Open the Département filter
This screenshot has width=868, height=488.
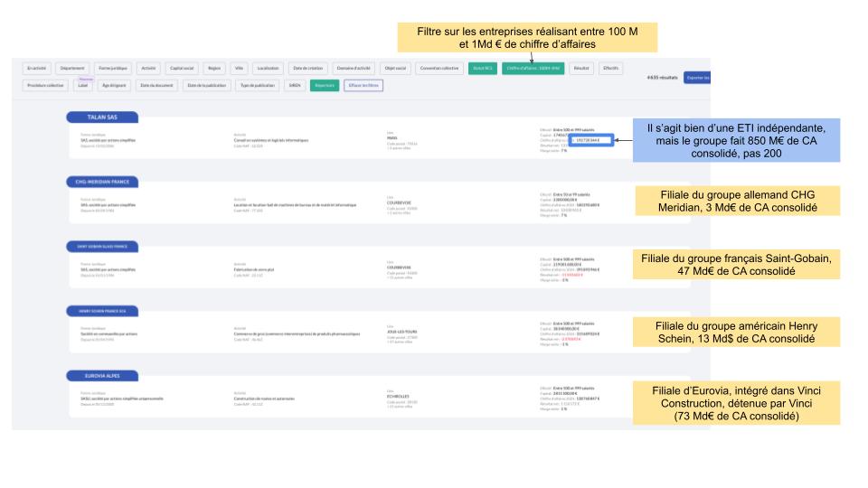click(x=71, y=69)
